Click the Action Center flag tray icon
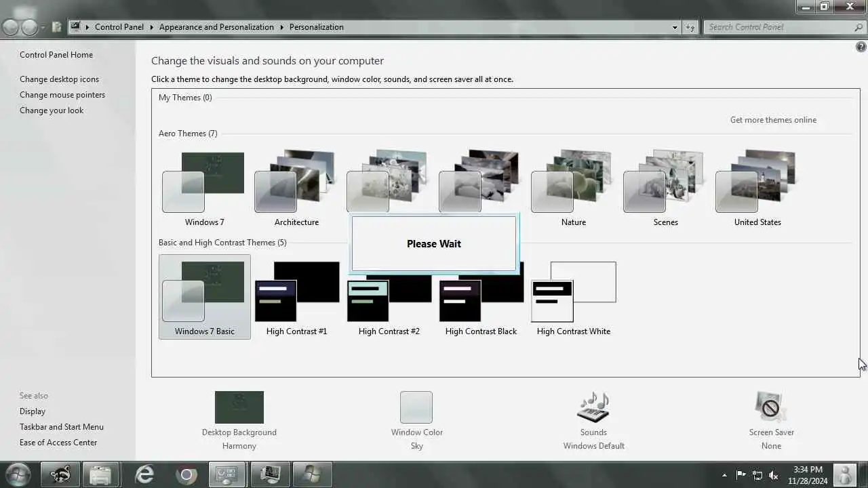868x488 pixels. click(x=741, y=475)
